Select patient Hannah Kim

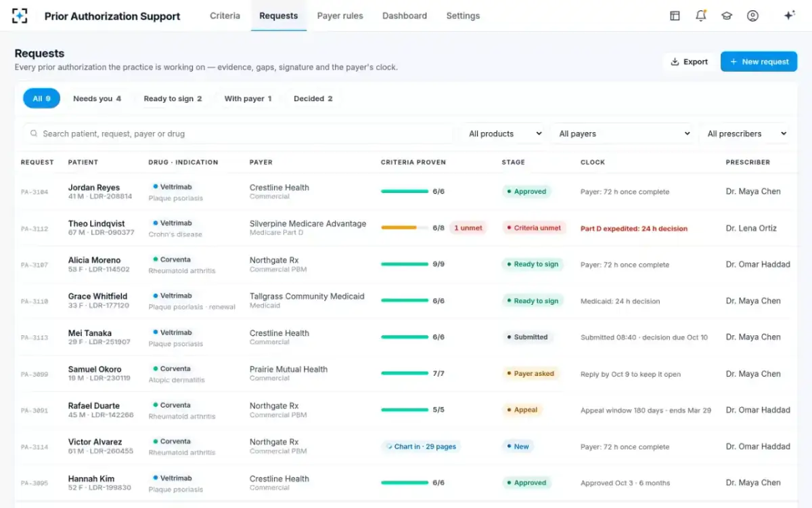(x=91, y=479)
